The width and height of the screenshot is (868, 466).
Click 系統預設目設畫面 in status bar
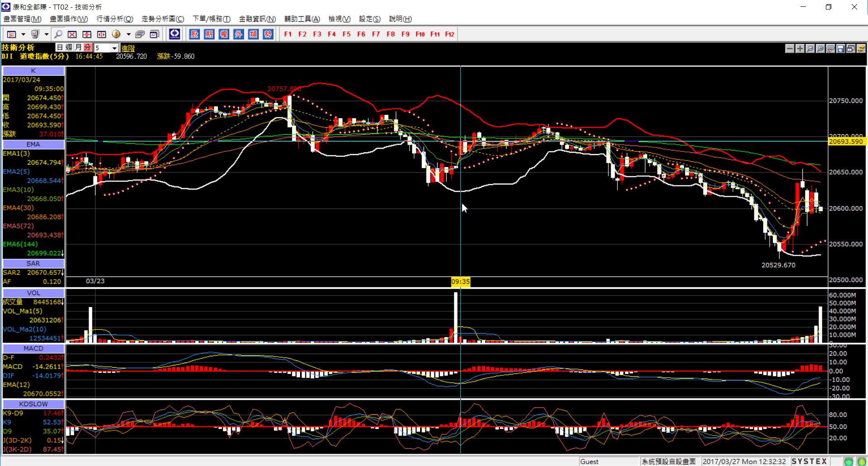pyautogui.click(x=669, y=461)
